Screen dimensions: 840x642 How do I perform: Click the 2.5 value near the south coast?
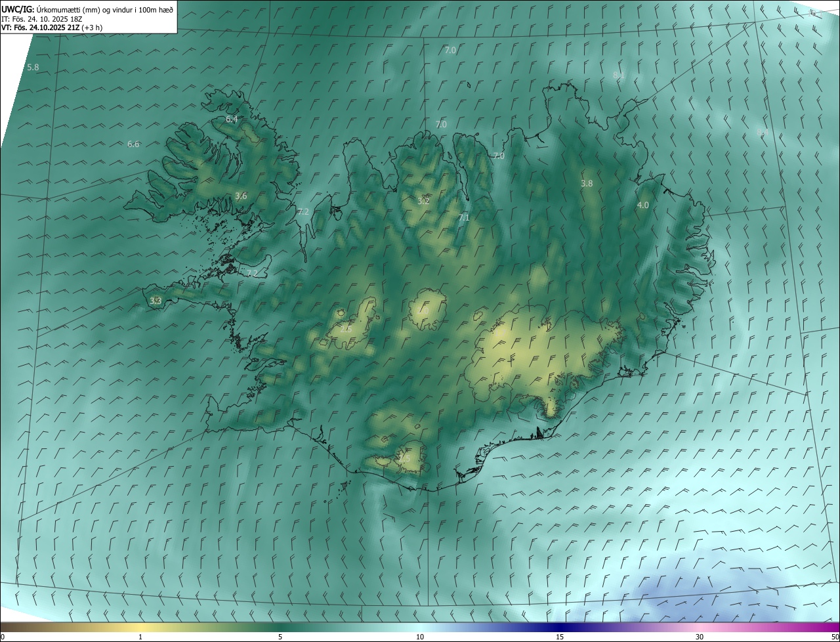[x=404, y=458]
